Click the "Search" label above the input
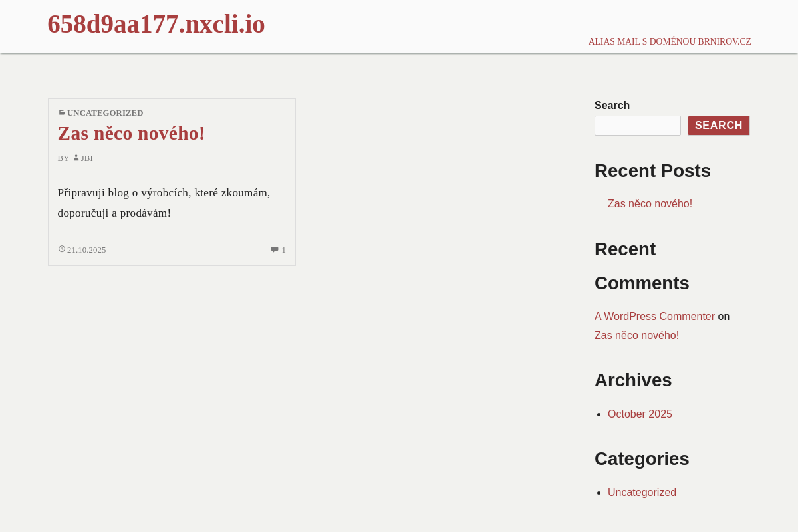Viewport: 798px width, 532px height. tap(612, 105)
